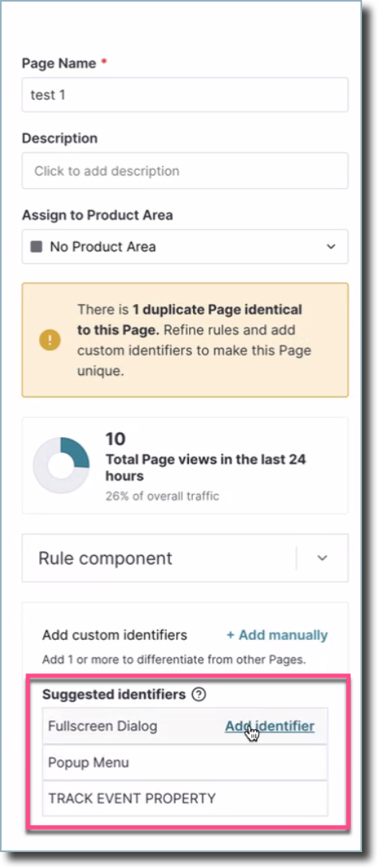Select the Fullscreen Dialog identifier row
This screenshot has height=868, width=378.
coord(185,726)
